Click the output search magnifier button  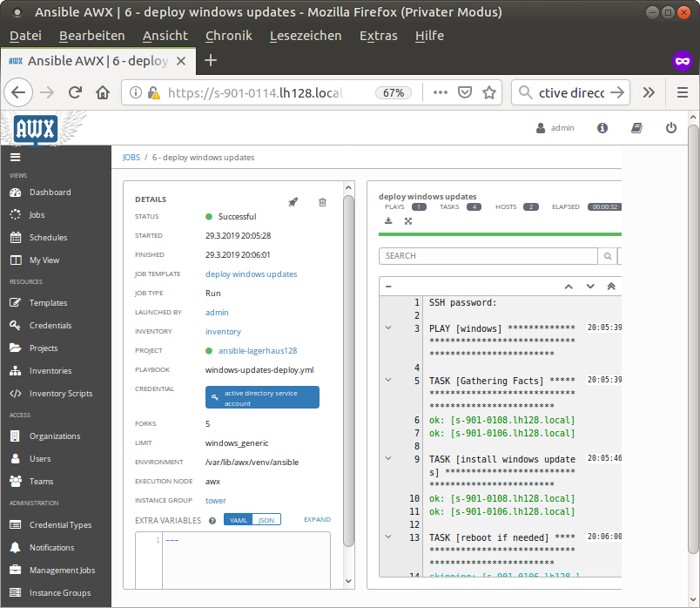607,256
